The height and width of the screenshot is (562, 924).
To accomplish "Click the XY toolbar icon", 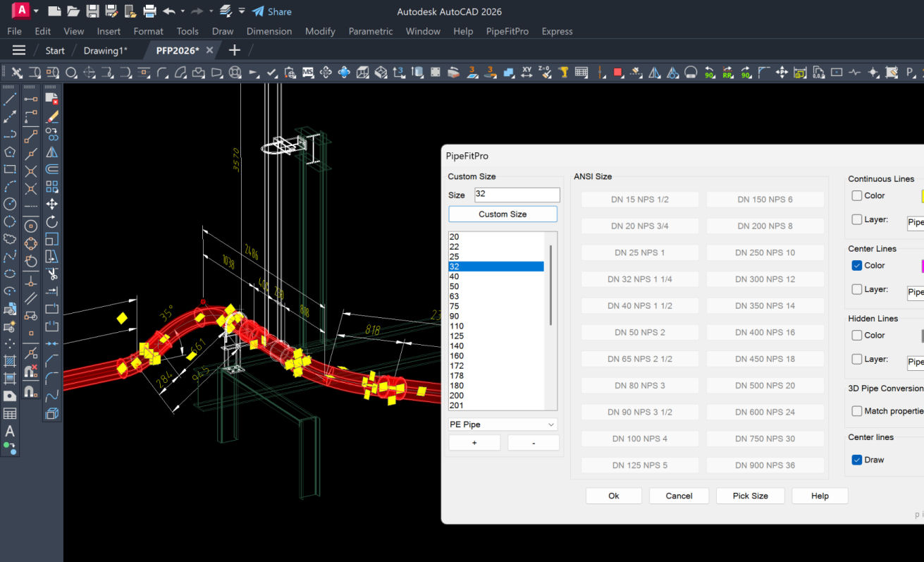I will (526, 72).
